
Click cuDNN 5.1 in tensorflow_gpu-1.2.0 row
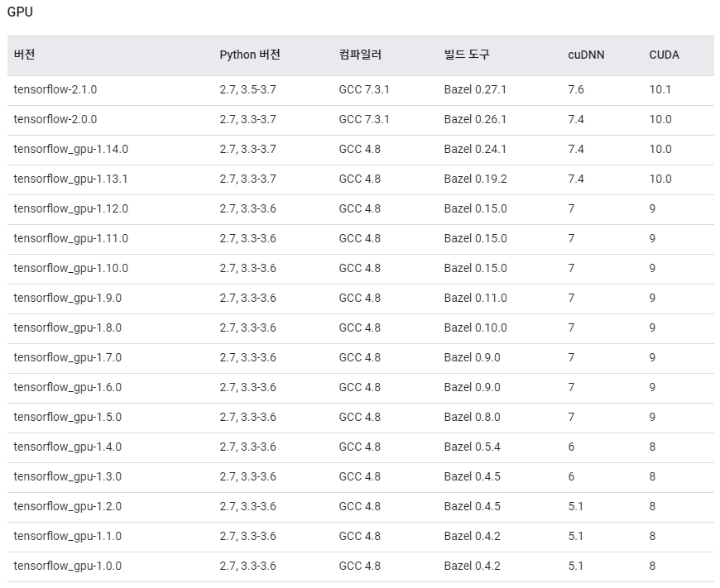click(x=575, y=507)
